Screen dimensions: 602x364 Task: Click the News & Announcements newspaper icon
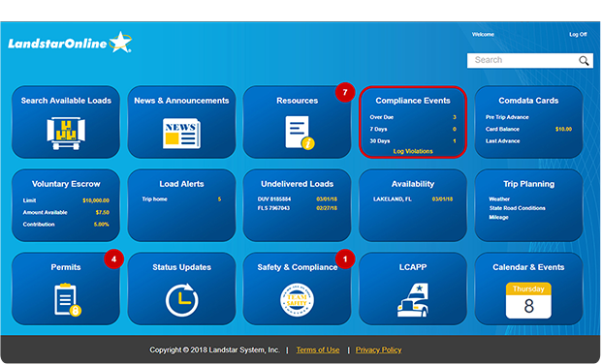181,133
